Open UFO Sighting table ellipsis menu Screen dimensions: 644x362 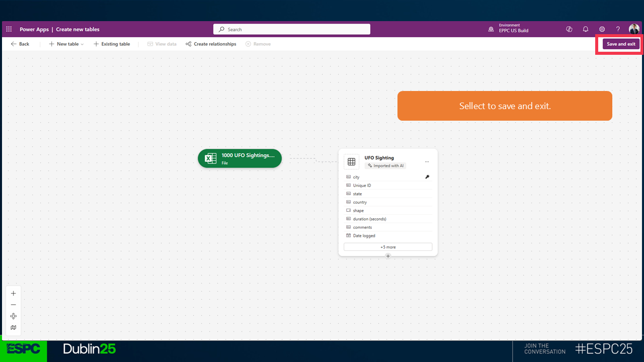coord(427,162)
